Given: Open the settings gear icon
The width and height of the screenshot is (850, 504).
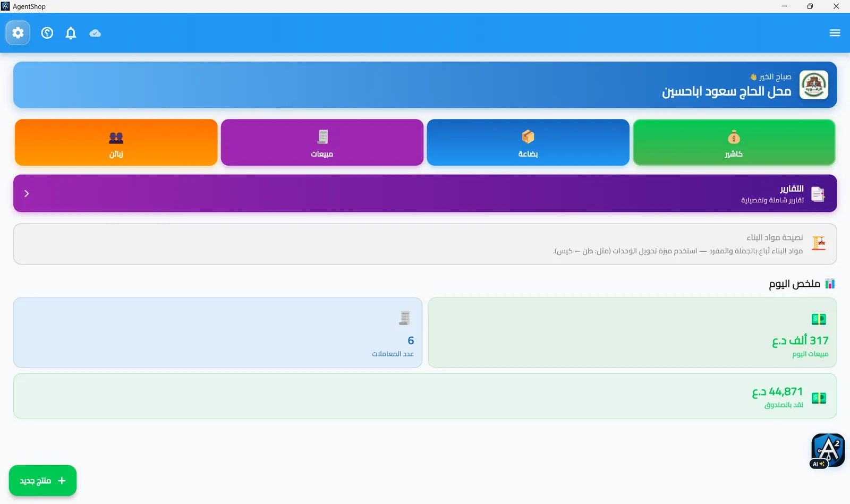Looking at the screenshot, I should [18, 33].
